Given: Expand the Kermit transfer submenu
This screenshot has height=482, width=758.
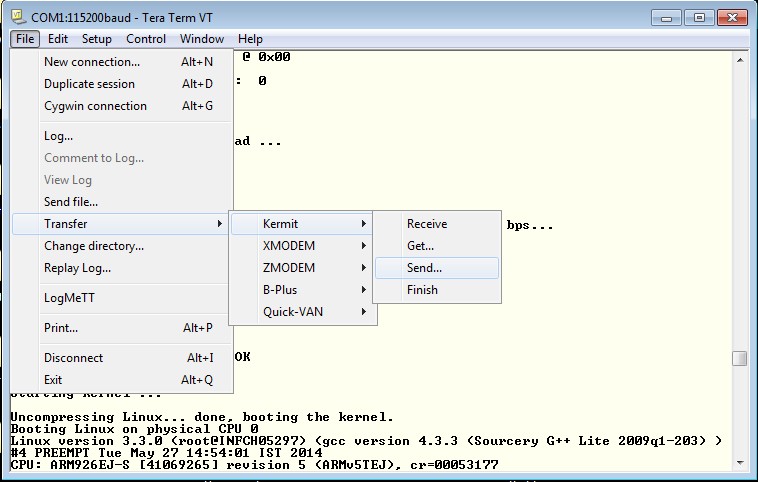Looking at the screenshot, I should [301, 224].
